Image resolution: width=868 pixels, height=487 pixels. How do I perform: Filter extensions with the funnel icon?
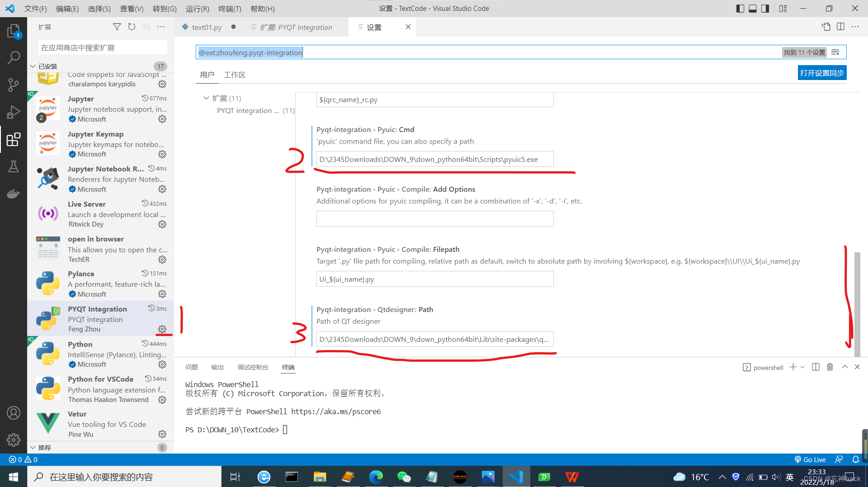[117, 27]
